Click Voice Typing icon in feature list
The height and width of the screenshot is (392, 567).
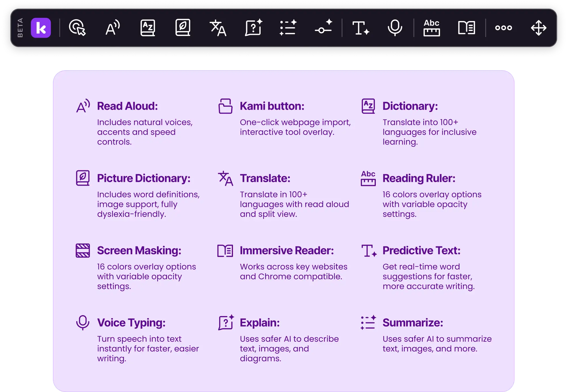pos(83,323)
